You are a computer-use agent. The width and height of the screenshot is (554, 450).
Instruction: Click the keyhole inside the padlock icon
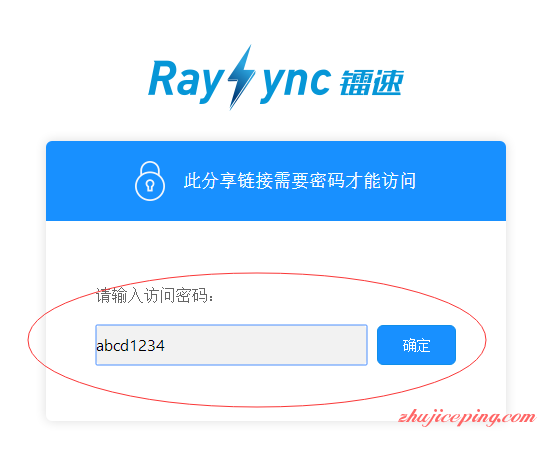point(150,185)
